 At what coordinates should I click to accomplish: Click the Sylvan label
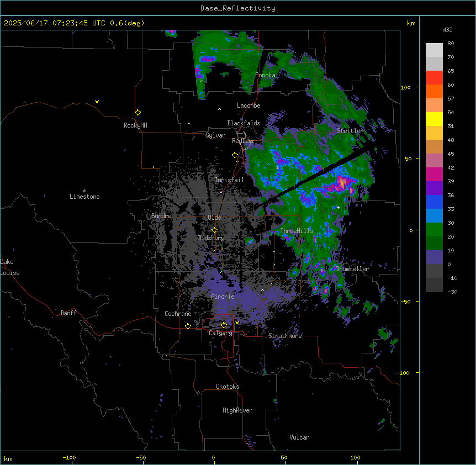(x=215, y=135)
